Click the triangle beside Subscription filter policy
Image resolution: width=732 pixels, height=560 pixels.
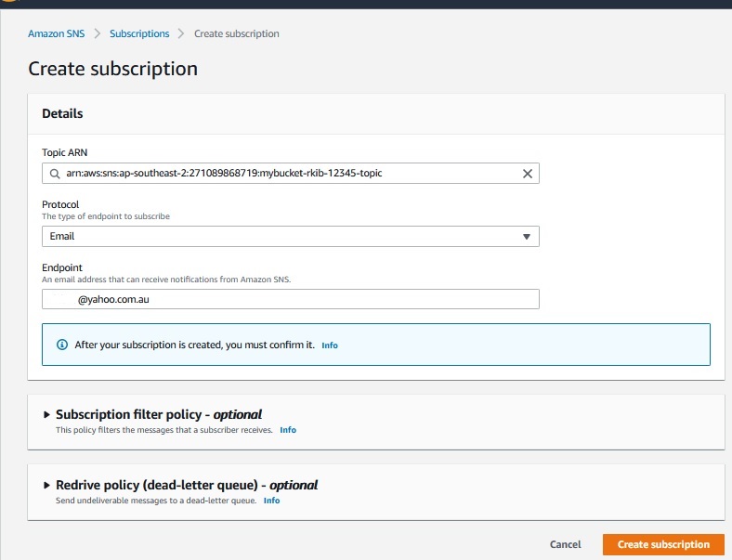point(47,415)
